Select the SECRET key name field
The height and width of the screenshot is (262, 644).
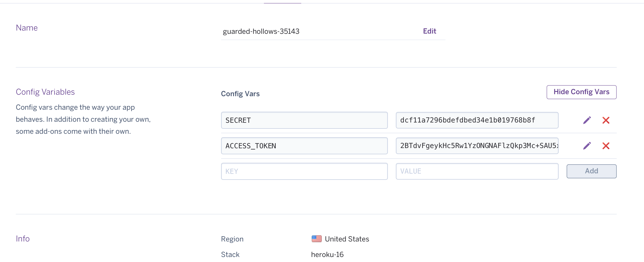pos(304,120)
